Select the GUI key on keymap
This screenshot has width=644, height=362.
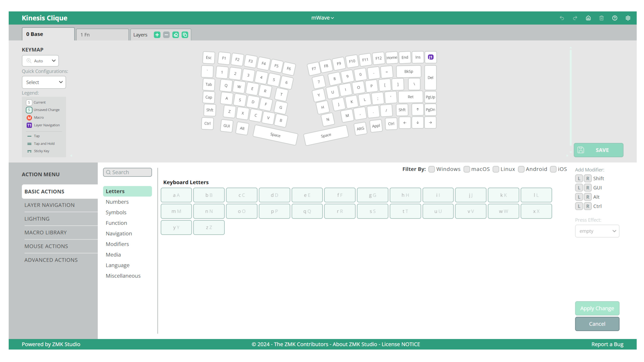(226, 126)
